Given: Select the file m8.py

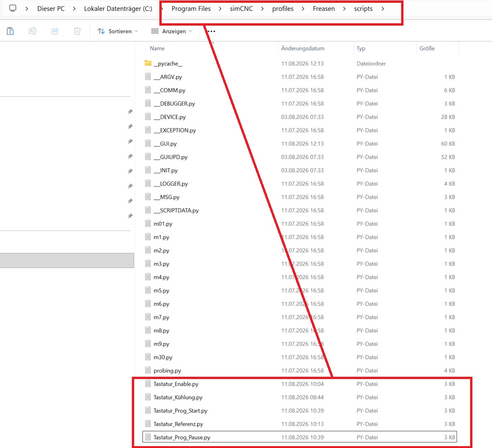Looking at the screenshot, I should pos(161,330).
